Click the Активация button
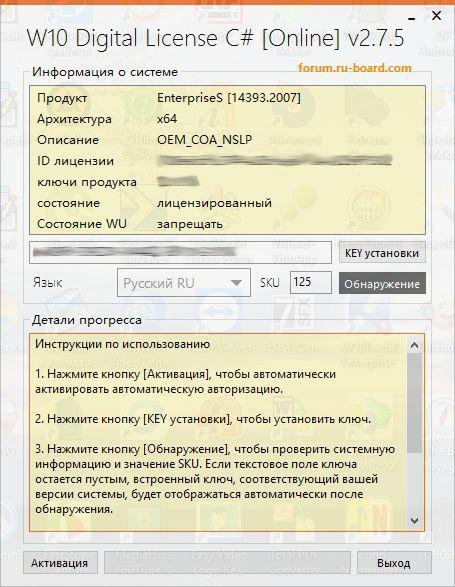455x587 pixels. (60, 563)
